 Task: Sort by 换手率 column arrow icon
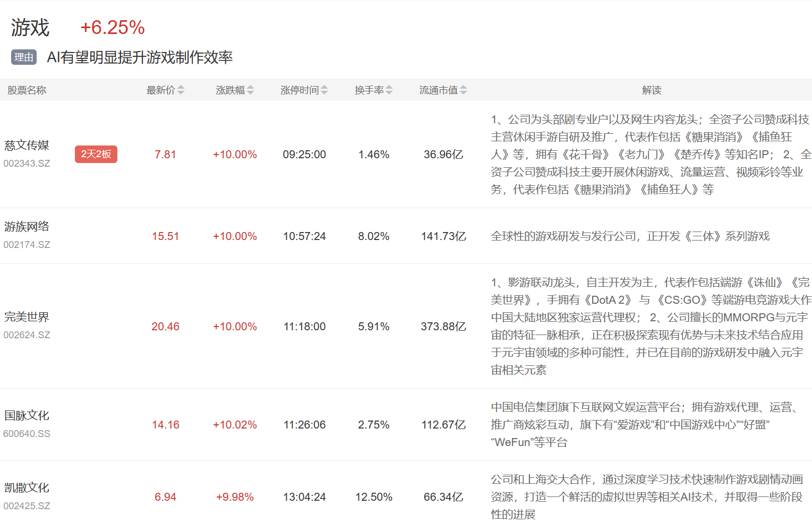389,90
